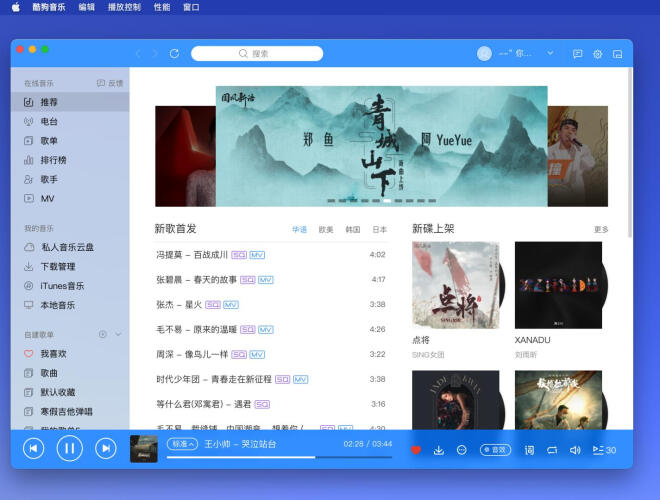
Task: Select the 欧美 tab
Action: point(326,230)
